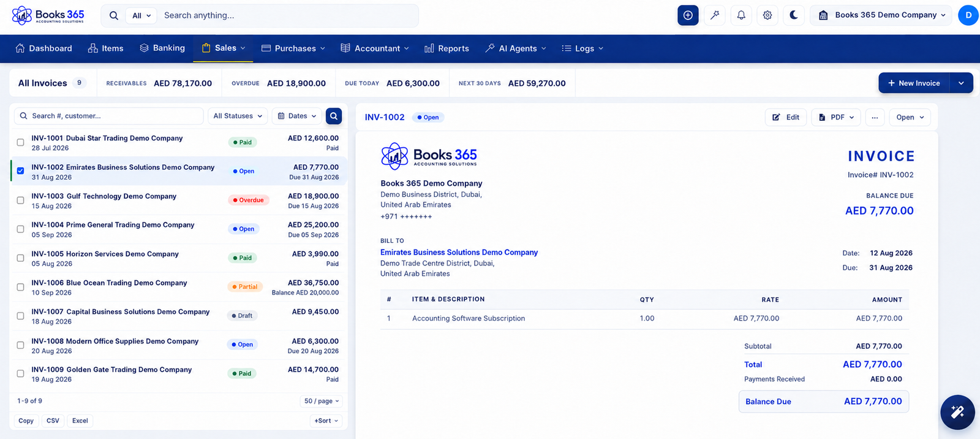
Task: Expand the Sales menu
Action: (224, 48)
